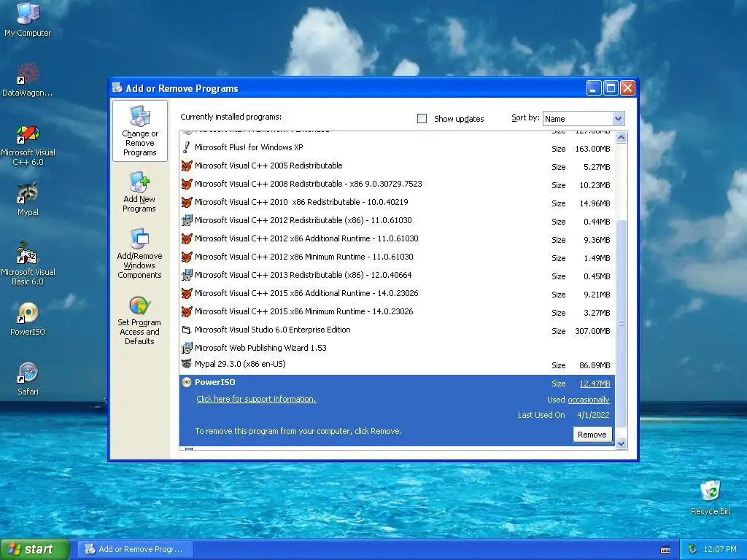Viewport: 747px width, 560px height.
Task: Click the PowerISO disc icon in selected row
Action: (187, 382)
